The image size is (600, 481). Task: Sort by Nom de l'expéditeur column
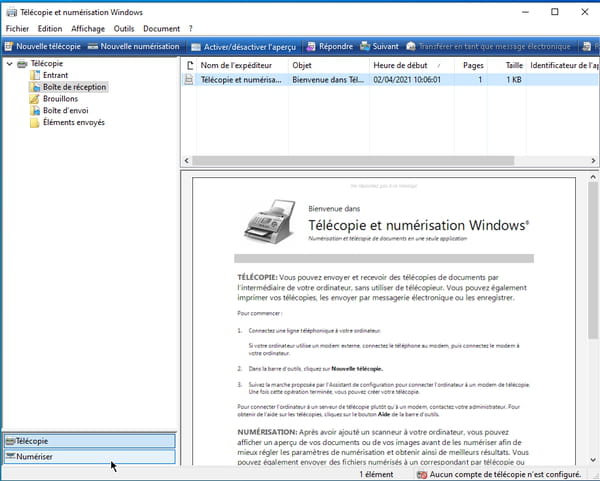[242, 65]
